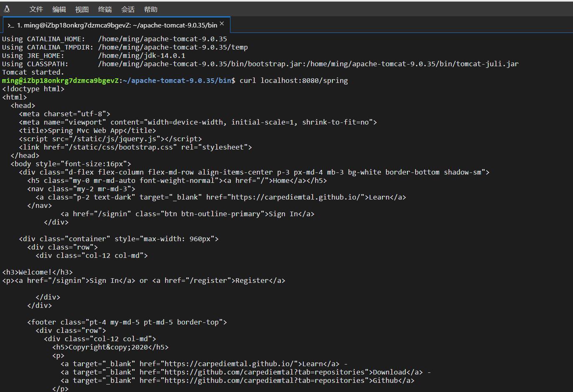Click the d-flex flex-column div line
Screen dimensions: 573x392
click(x=254, y=172)
